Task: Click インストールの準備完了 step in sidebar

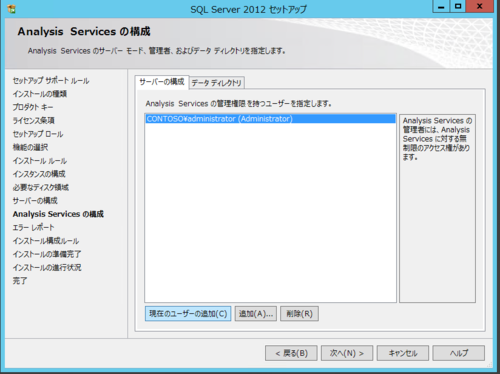Action: (x=47, y=254)
